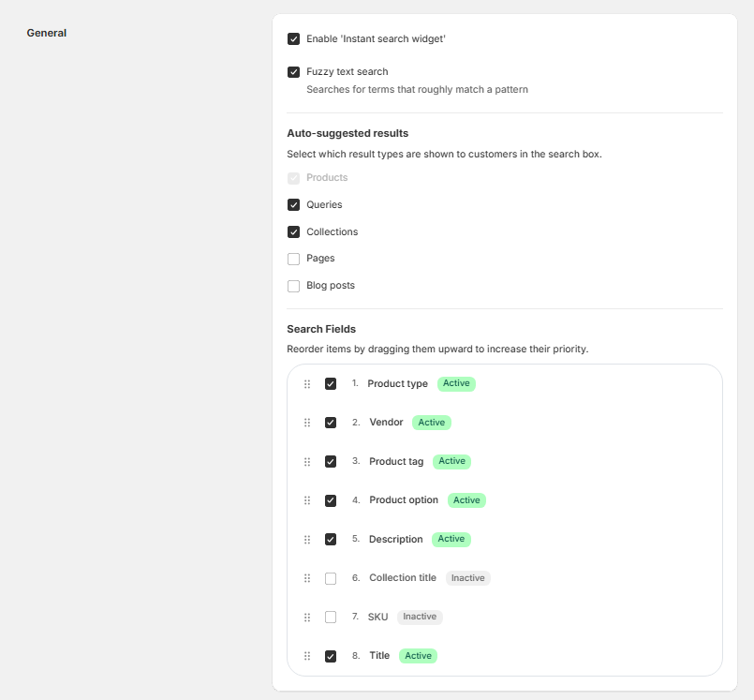Click drag handle for Product option
This screenshot has height=700, width=754.
pos(307,500)
